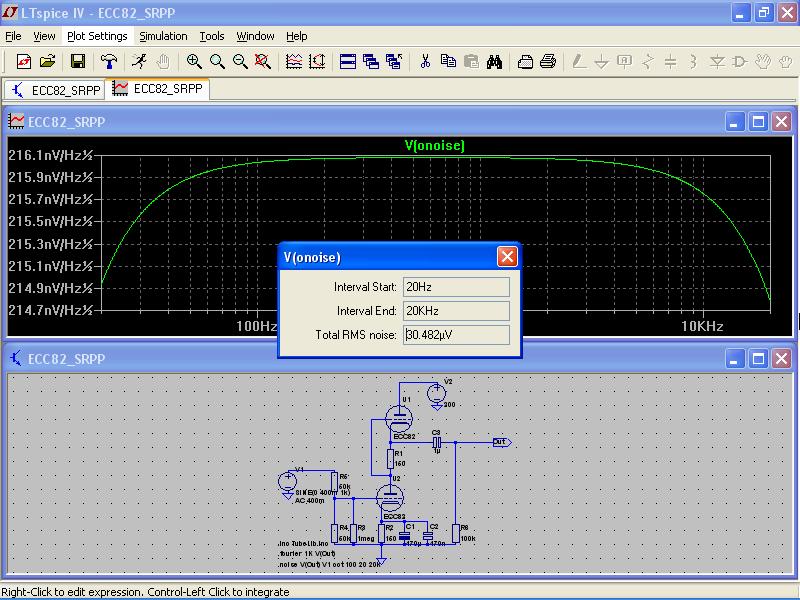
Task: Open the Tools menu
Action: point(212,36)
